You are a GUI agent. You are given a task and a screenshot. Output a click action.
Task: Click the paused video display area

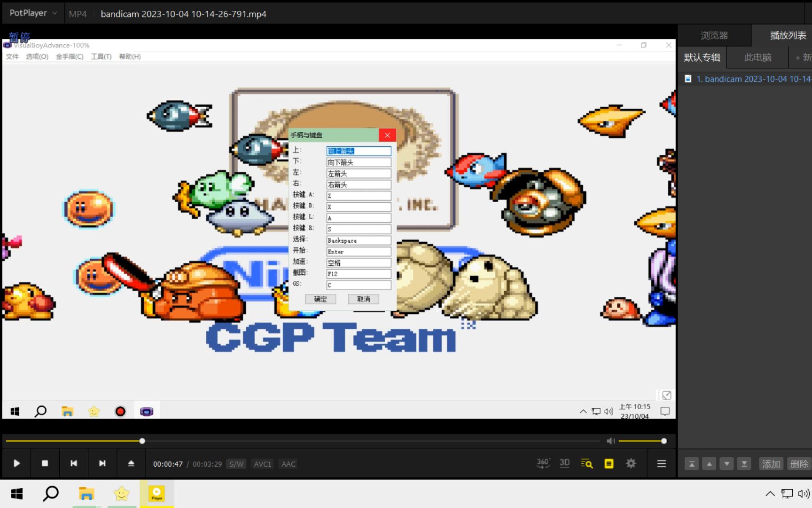tap(339, 229)
